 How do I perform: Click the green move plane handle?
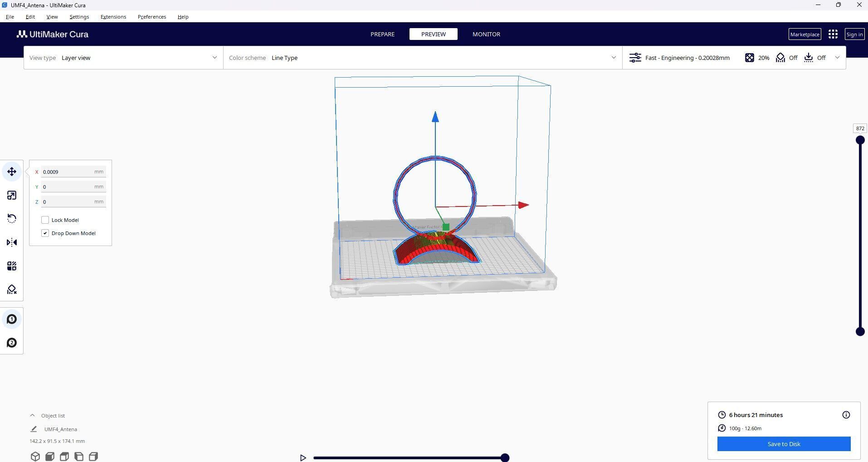click(446, 227)
